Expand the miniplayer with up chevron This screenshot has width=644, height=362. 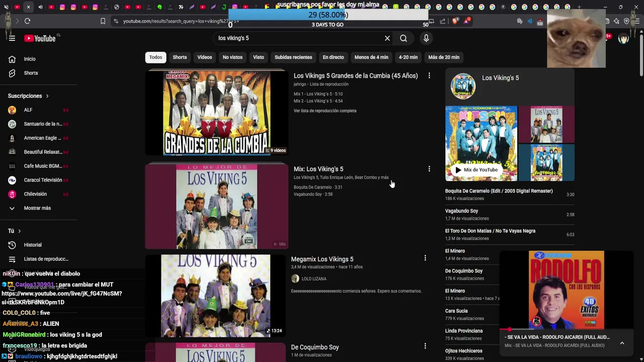click(622, 343)
